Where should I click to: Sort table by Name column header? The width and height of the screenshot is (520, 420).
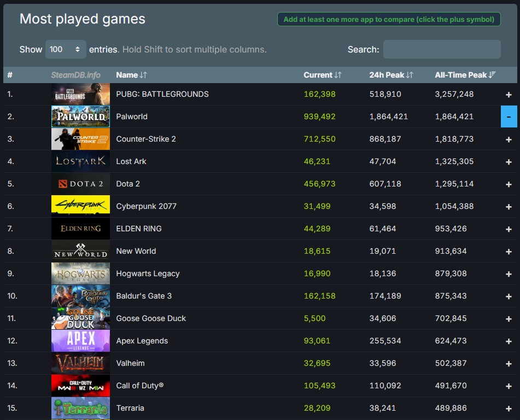[x=131, y=75]
